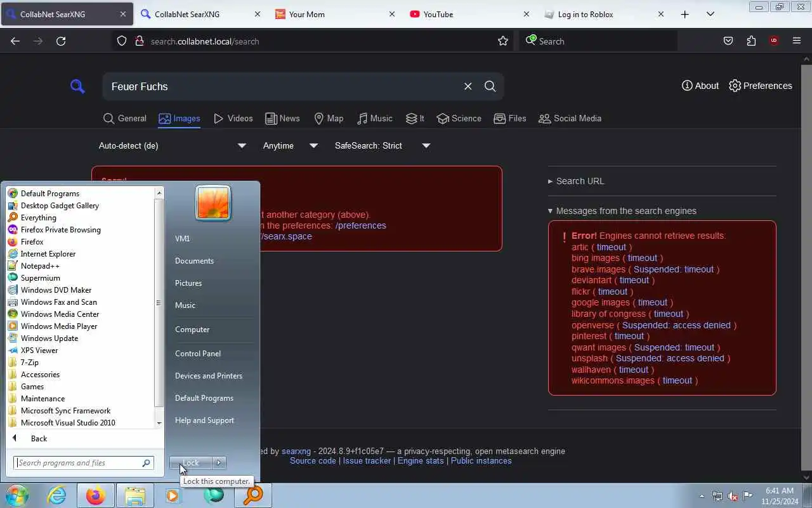Expand the Accessories folder in Start menu
The height and width of the screenshot is (508, 812).
pyautogui.click(x=40, y=375)
